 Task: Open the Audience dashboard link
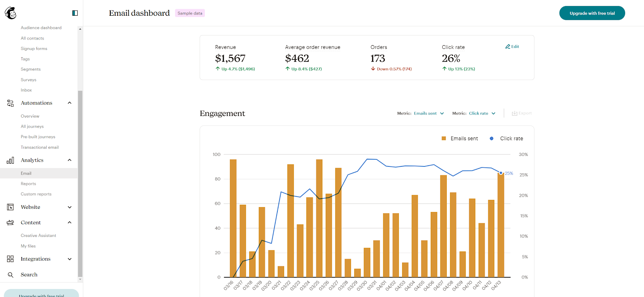click(x=41, y=28)
